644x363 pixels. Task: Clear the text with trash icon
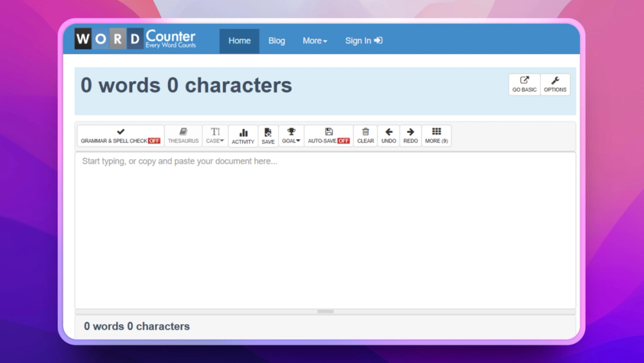tap(366, 135)
